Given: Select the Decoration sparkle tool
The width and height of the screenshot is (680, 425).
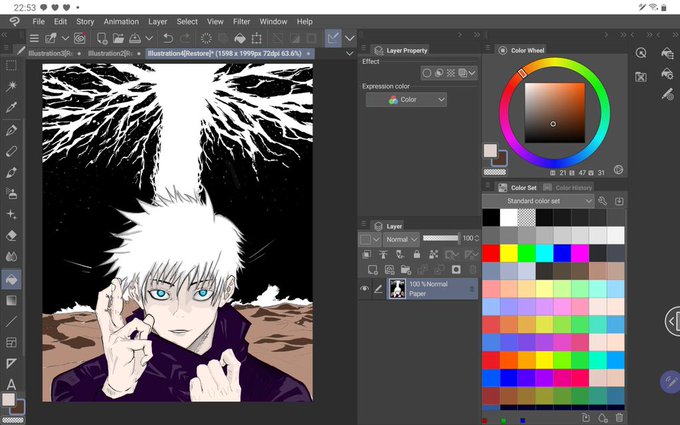Looking at the screenshot, I should click(x=11, y=214).
